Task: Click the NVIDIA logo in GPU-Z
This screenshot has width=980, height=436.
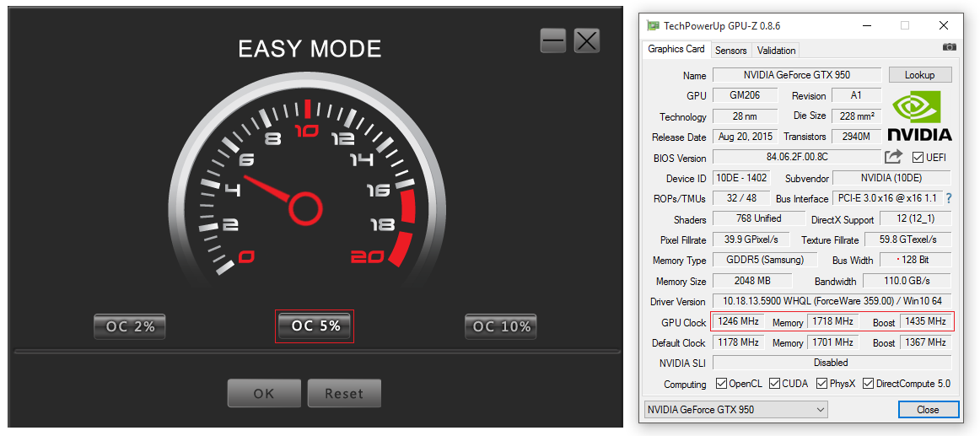Action: point(920,117)
